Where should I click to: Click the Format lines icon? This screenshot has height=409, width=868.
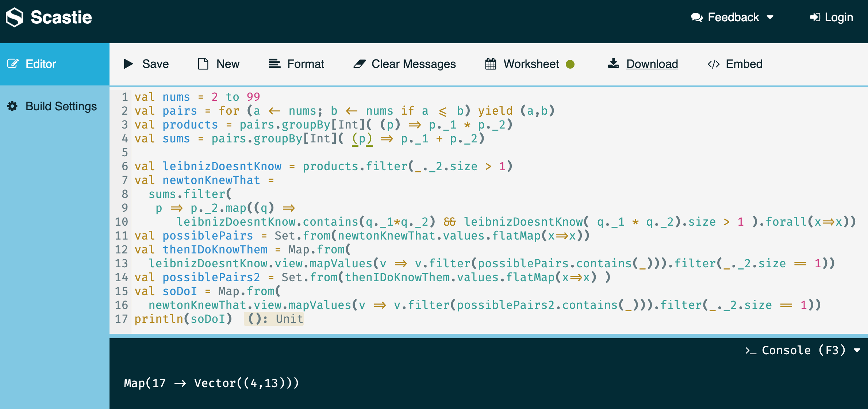(274, 64)
